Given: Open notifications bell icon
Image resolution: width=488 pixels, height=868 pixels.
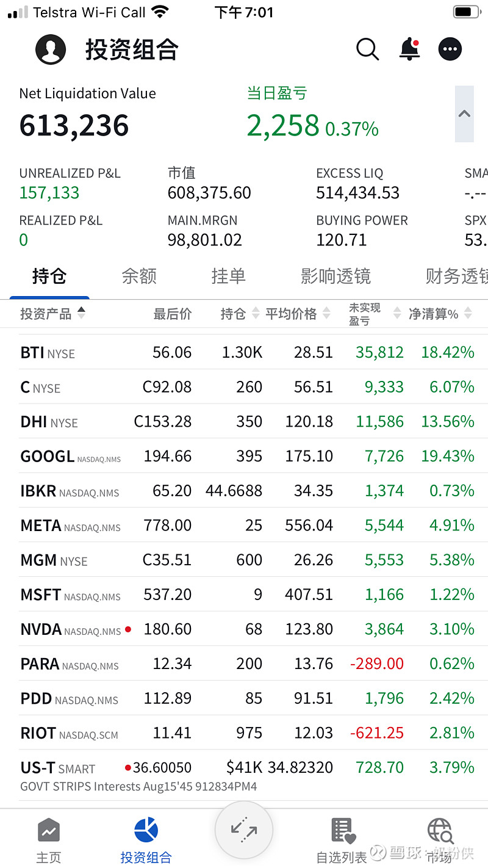Looking at the screenshot, I should (409, 49).
